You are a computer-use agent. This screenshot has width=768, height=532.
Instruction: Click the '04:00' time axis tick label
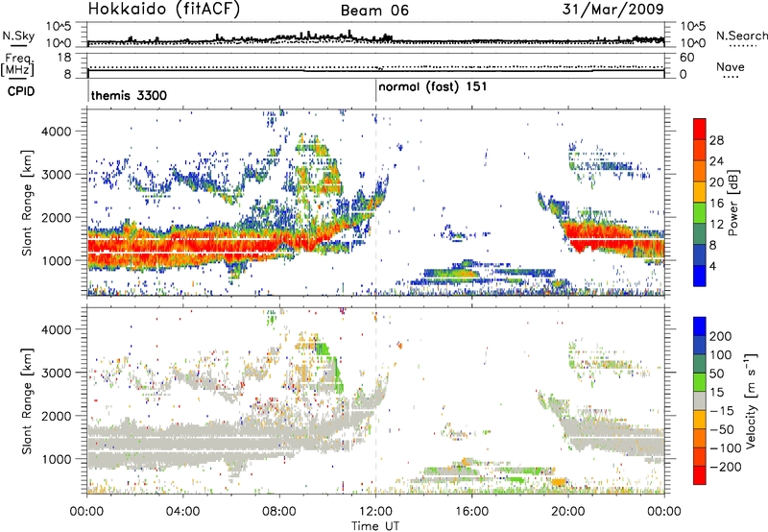tap(182, 512)
